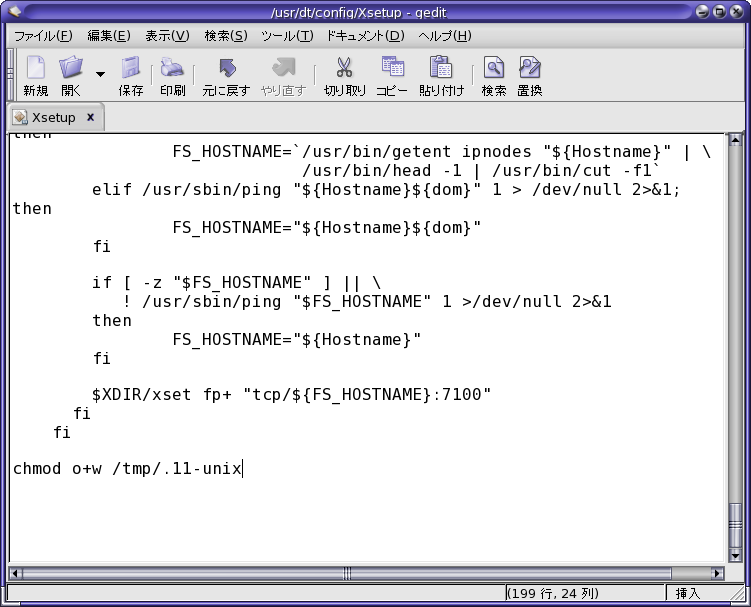The image size is (751, 607).
Task: Click the 'FS_HOSTNAME="${Hostname}${dom}"' line
Action: point(327,228)
